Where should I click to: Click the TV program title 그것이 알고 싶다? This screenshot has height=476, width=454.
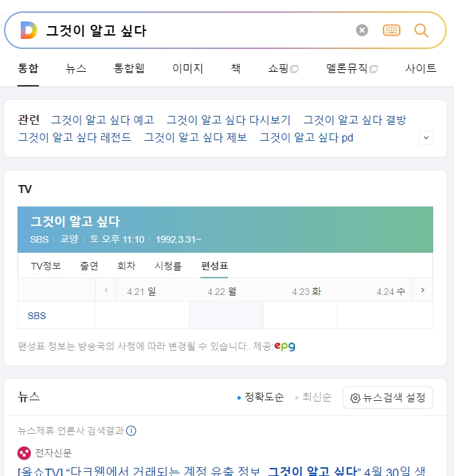click(x=75, y=221)
